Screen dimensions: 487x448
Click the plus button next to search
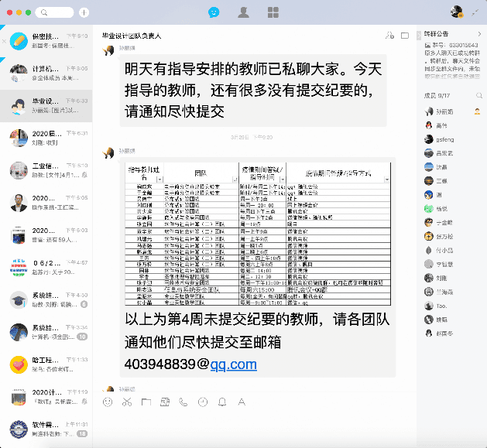pos(84,12)
